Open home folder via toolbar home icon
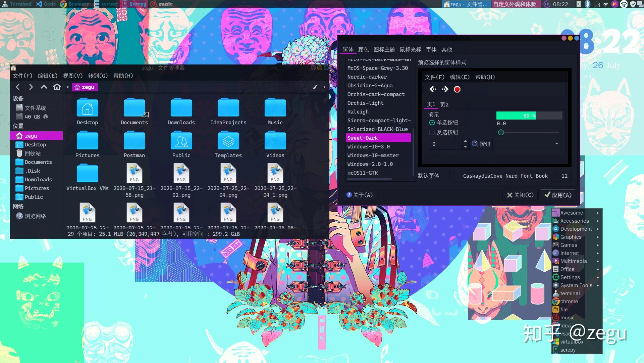 pos(57,87)
